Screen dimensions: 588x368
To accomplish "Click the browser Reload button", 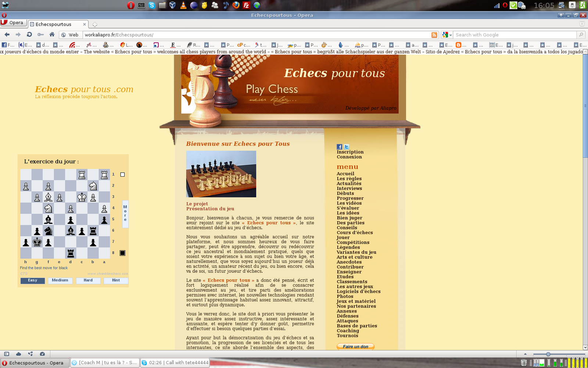I will 29,35.
